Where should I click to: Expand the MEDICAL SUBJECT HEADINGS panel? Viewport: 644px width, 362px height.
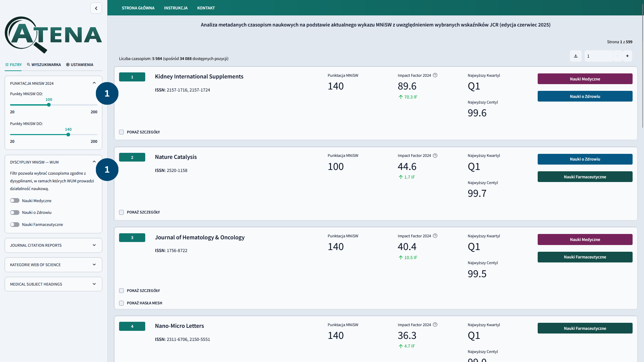(x=53, y=284)
